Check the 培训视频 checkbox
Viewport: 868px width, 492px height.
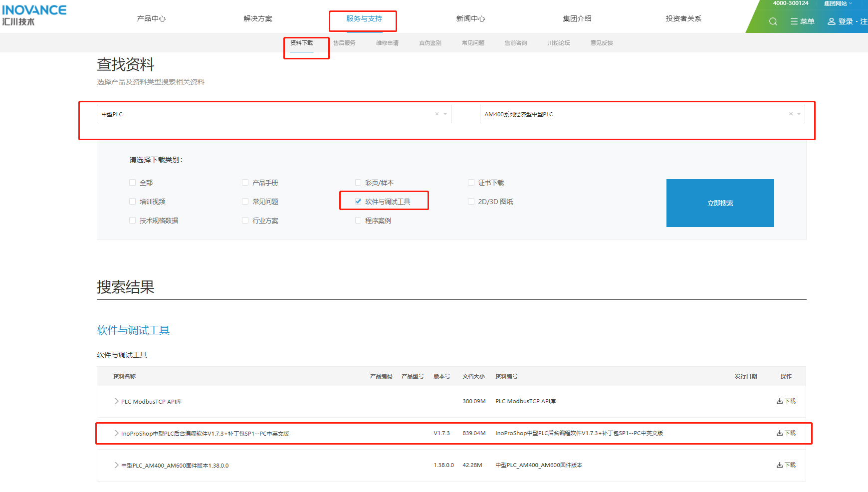[x=132, y=202]
